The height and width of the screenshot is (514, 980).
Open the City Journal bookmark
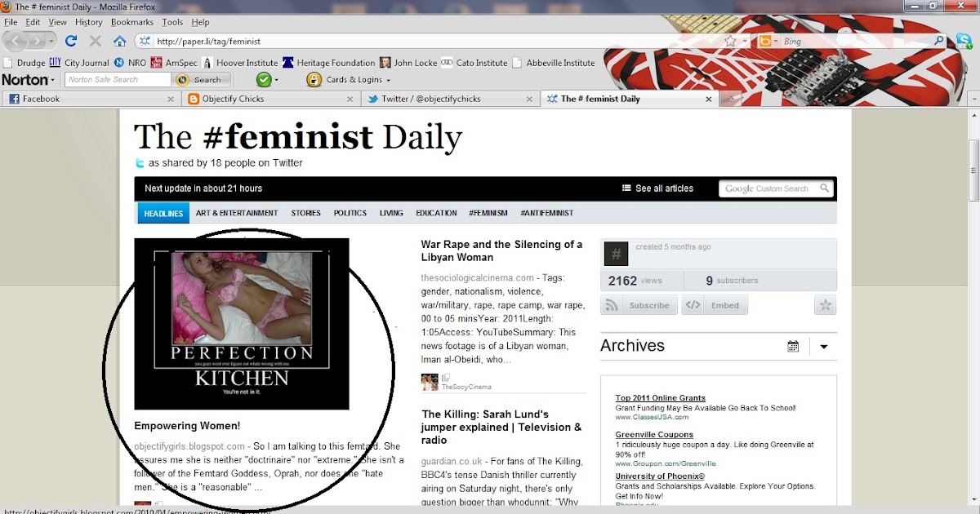(x=79, y=63)
